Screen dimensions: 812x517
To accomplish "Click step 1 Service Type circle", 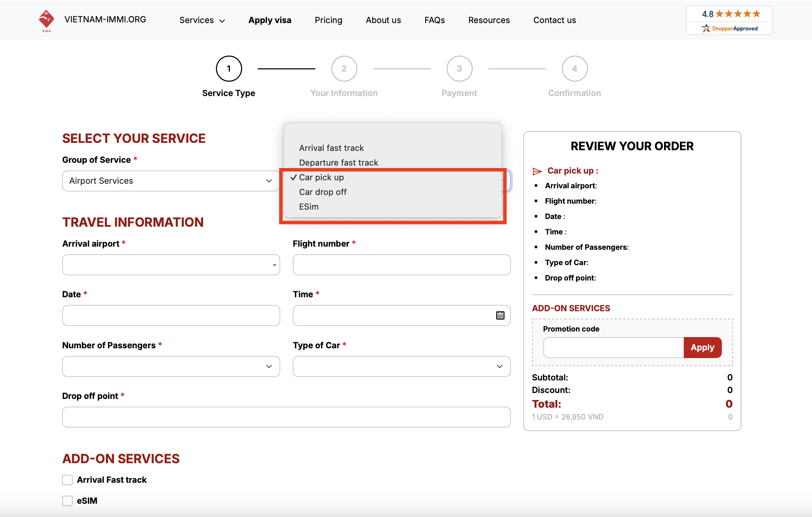I will pyautogui.click(x=229, y=69).
